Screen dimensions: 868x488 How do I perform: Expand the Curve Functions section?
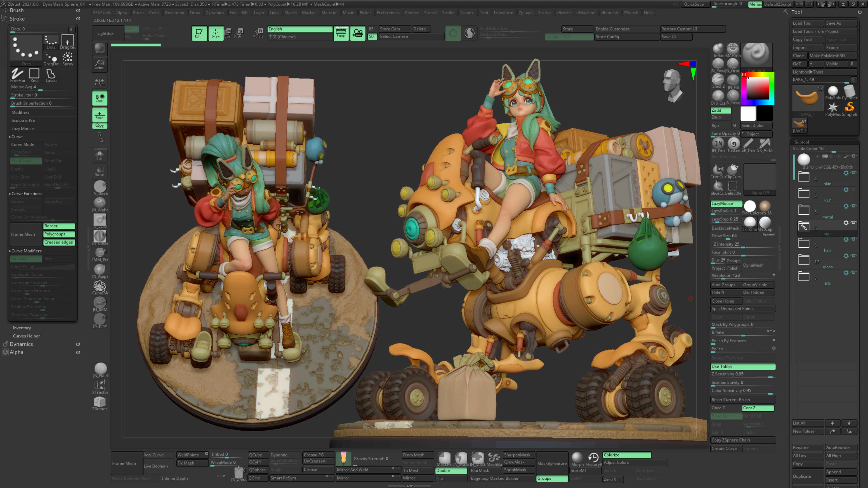point(26,194)
